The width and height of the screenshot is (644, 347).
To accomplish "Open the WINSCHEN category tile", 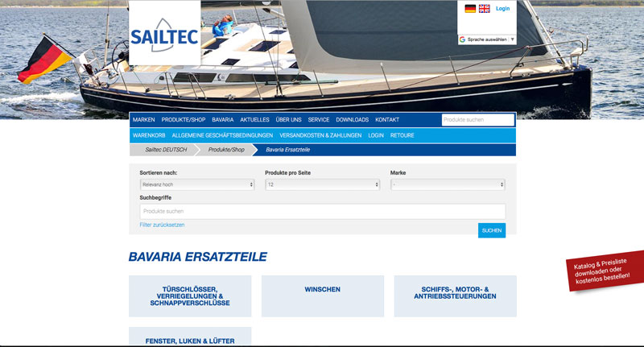I will point(323,296).
